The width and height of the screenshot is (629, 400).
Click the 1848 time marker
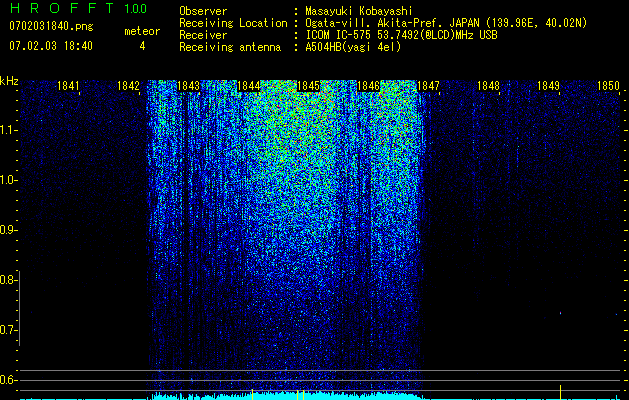pyautogui.click(x=488, y=86)
